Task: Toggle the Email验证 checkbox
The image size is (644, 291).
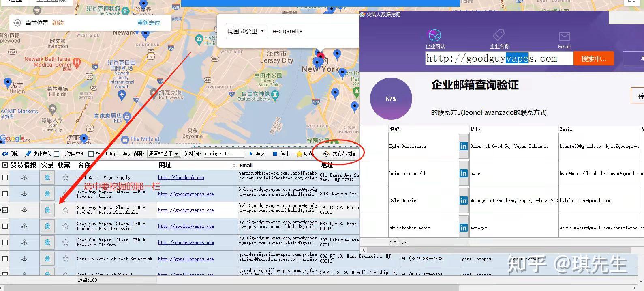Action: click(91, 154)
